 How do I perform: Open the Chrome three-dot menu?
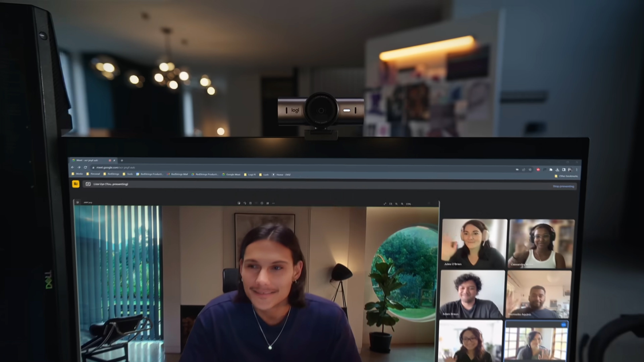(577, 170)
